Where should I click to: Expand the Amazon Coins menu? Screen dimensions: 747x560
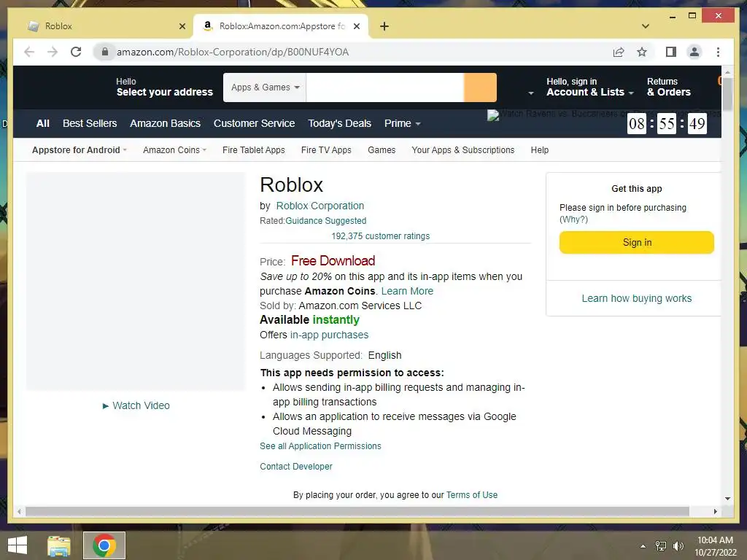[x=174, y=150]
